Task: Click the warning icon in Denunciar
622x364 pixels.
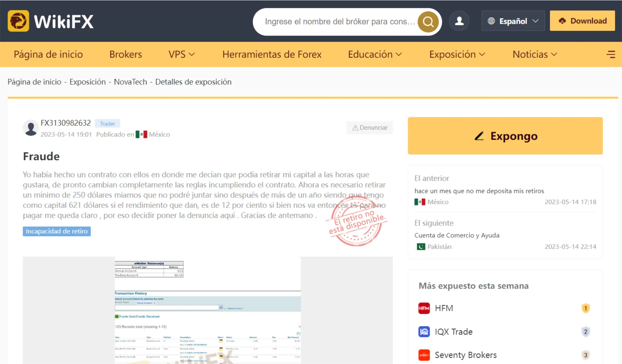Action: coord(355,128)
